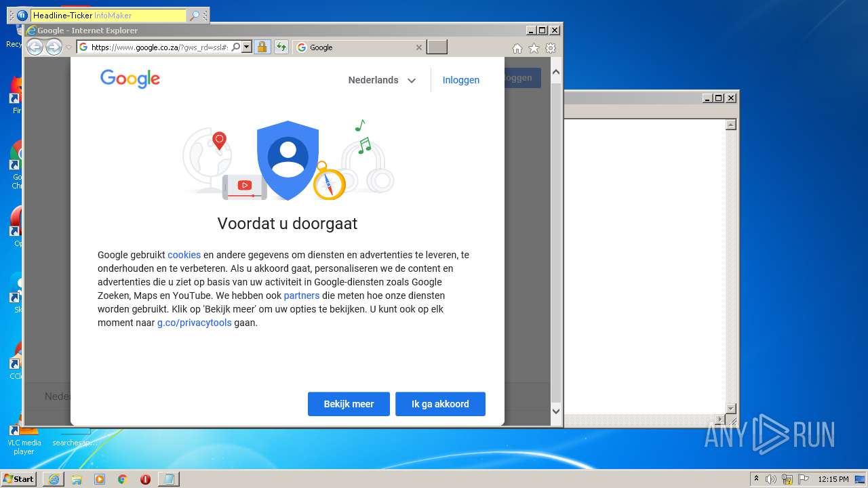Click the Inloggen link
868x488 pixels.
point(461,80)
